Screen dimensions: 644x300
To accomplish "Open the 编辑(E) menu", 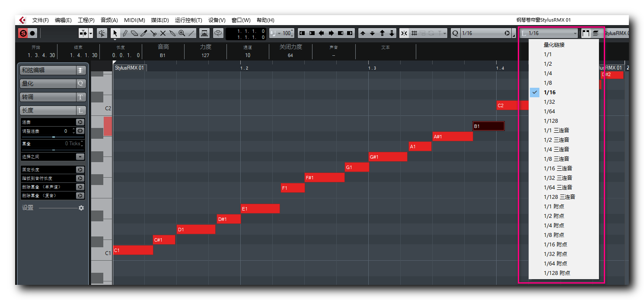I will 63,20.
